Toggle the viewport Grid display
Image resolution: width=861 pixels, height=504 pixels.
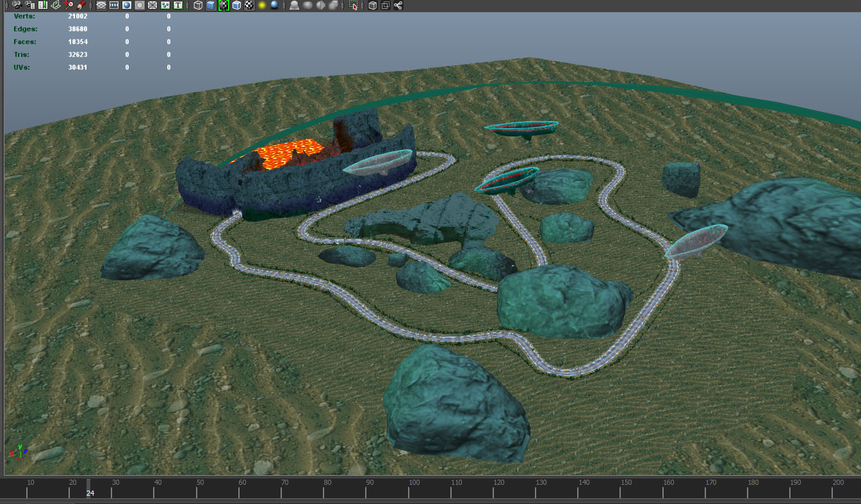point(101,5)
